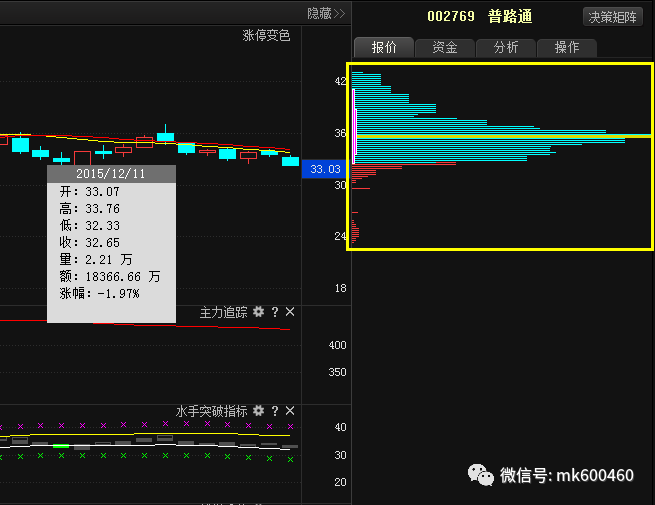Open the 决策矩阵 button
The width and height of the screenshot is (655, 505).
pos(612,17)
